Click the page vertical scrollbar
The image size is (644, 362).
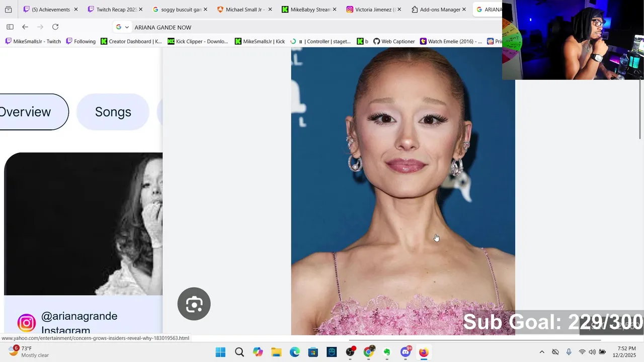click(x=640, y=108)
